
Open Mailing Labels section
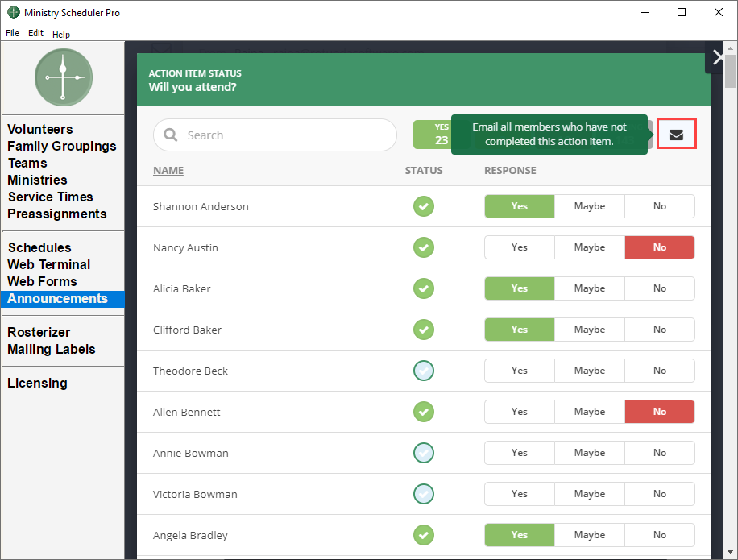(52, 349)
